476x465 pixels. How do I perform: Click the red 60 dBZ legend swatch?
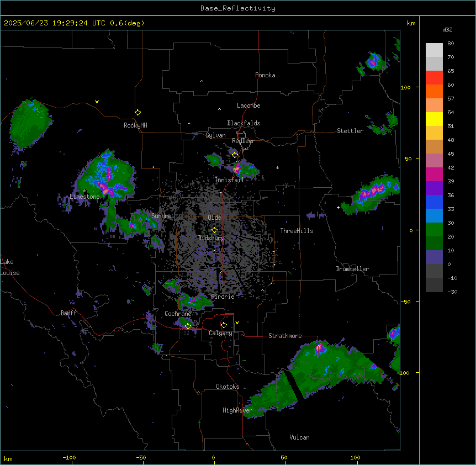(434, 78)
